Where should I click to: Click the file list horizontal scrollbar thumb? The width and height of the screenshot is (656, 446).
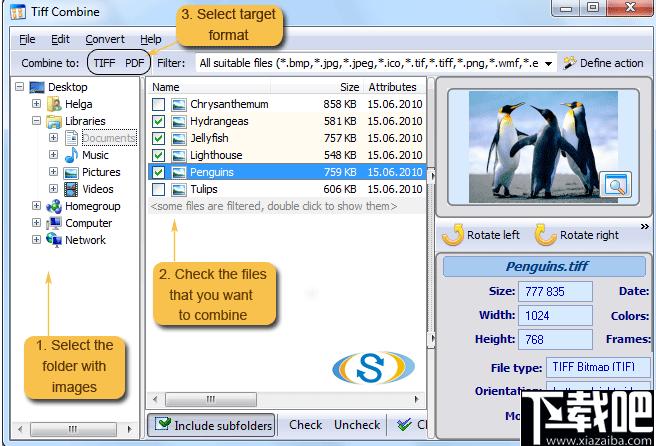pos(211,399)
